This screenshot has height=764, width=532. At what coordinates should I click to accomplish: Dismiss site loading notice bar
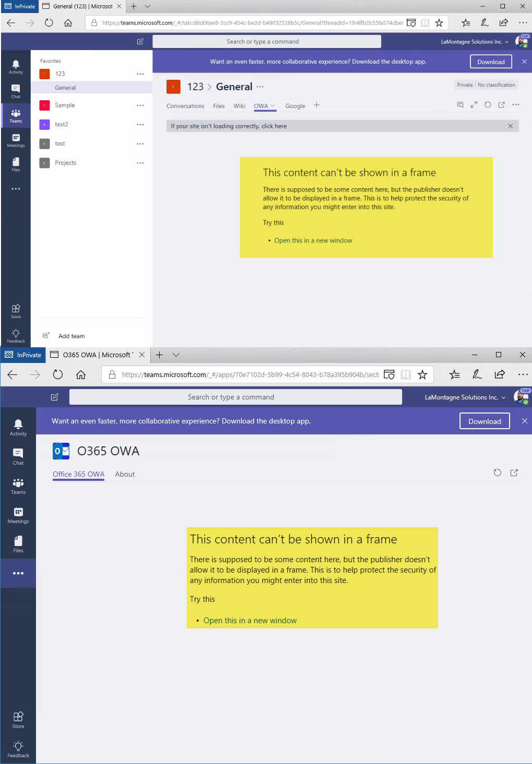click(x=511, y=126)
